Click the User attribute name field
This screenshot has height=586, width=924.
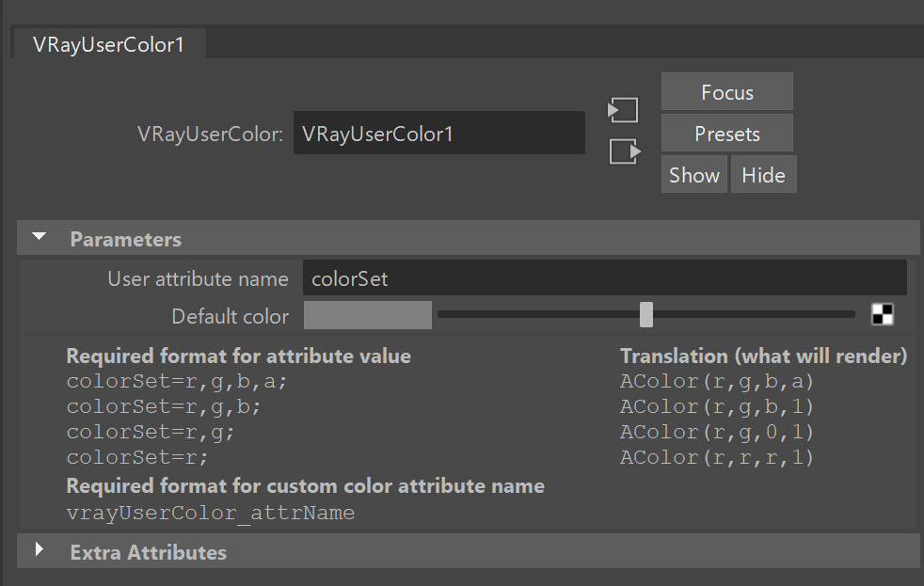click(x=605, y=278)
